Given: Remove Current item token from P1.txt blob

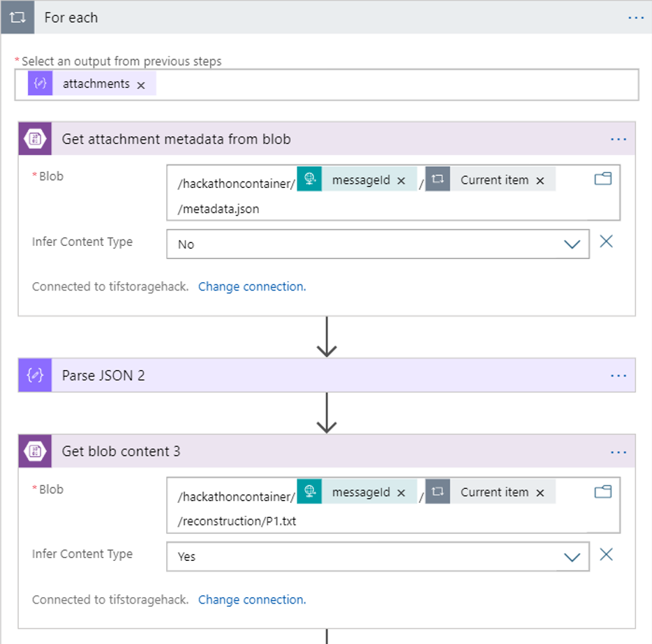Looking at the screenshot, I should point(540,493).
